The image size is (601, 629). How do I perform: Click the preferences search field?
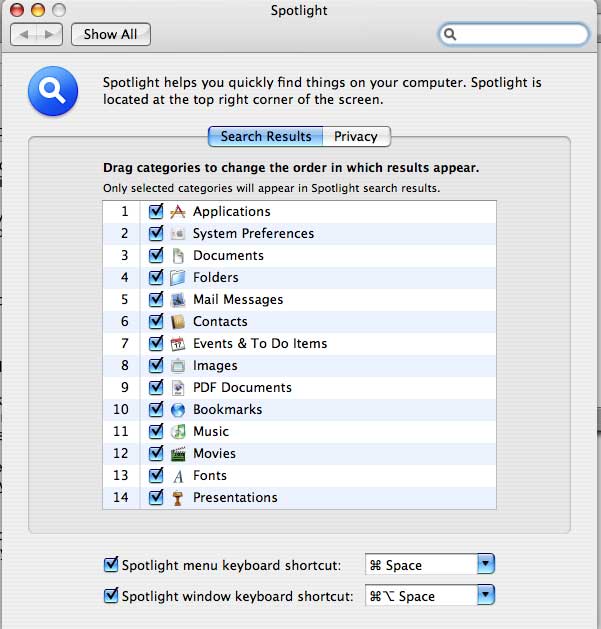pos(520,34)
